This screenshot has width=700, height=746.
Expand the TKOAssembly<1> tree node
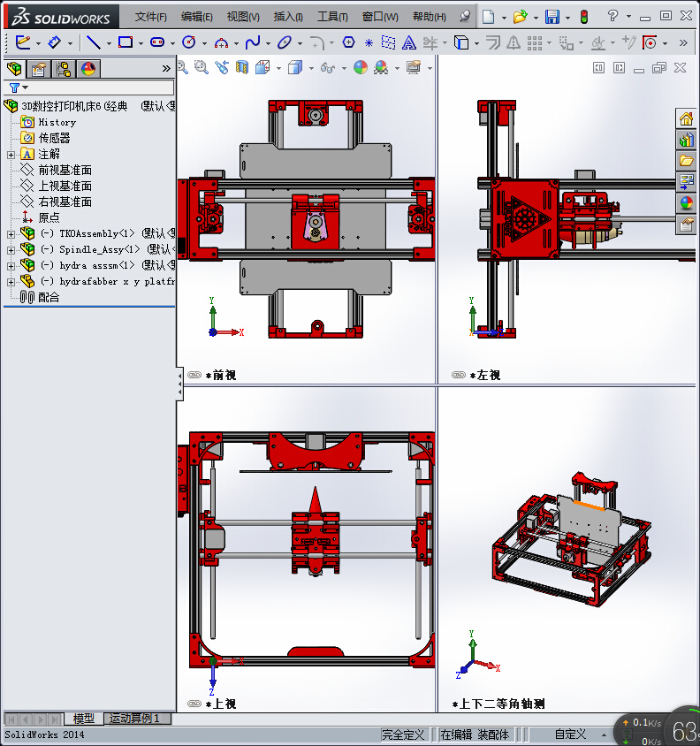click(11, 234)
